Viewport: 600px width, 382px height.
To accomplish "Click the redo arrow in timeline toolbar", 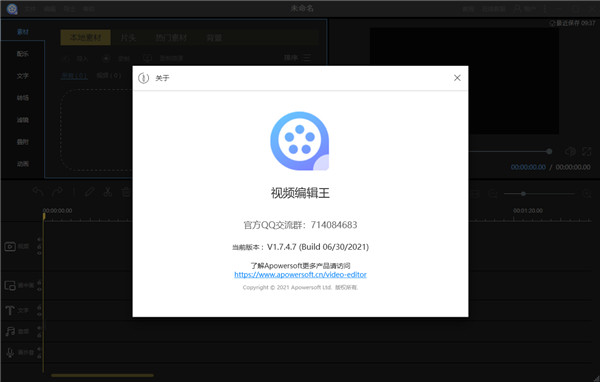I will [x=57, y=191].
